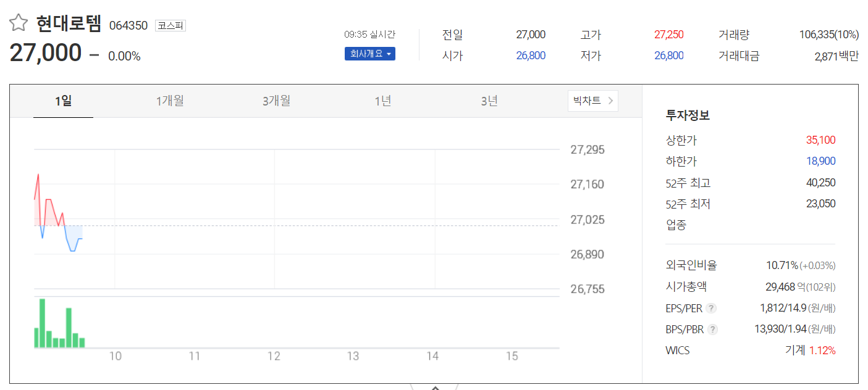Click the stock name 현대로템

coord(69,25)
